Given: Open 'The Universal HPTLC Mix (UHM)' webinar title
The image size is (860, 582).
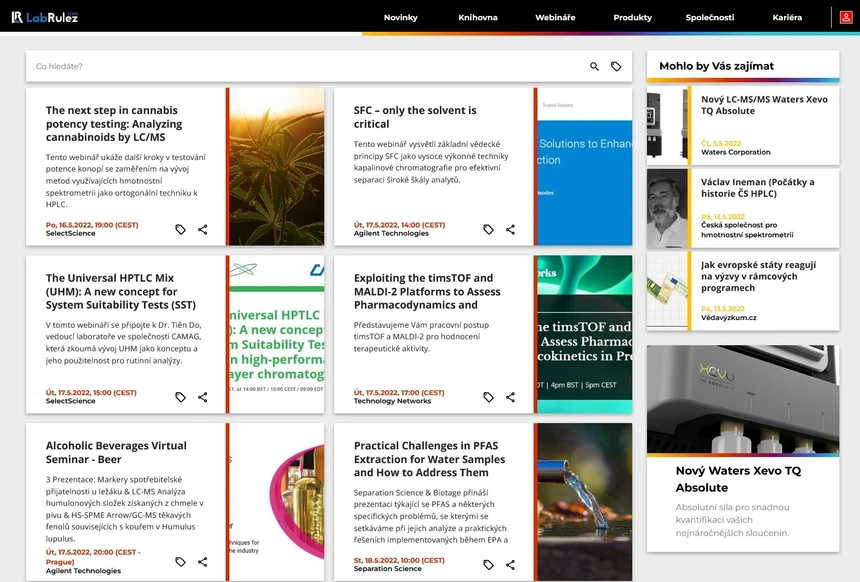Looking at the screenshot, I should 121,291.
